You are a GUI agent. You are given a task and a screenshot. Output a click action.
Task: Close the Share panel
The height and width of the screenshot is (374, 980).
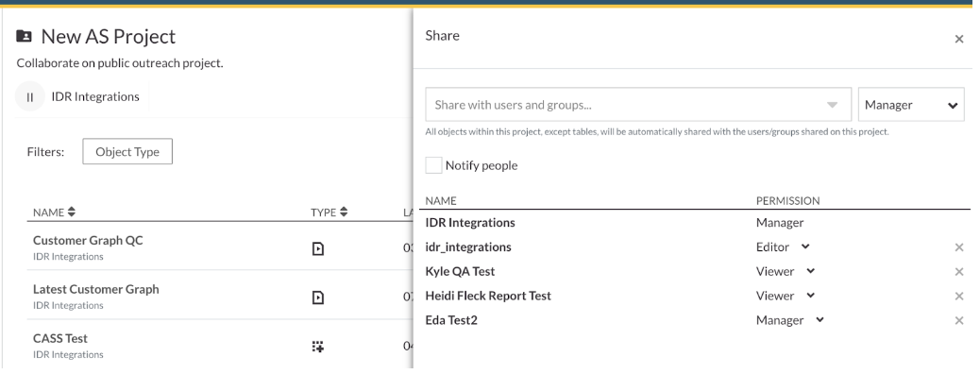958,39
